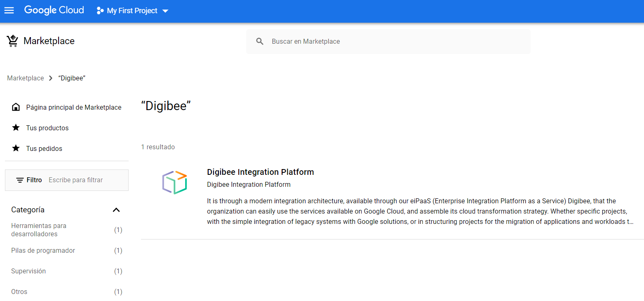Click the Filtro filter lines icon
Image resolution: width=644 pixels, height=301 pixels.
point(20,180)
